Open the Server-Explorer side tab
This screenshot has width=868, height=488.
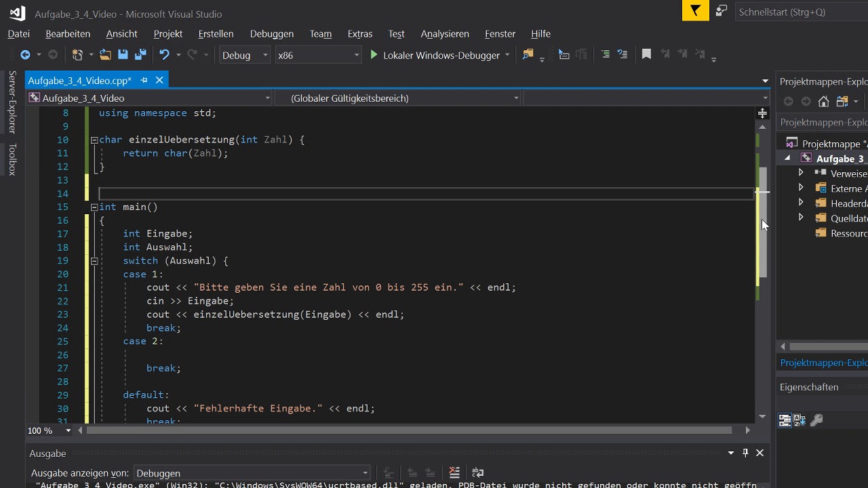click(x=12, y=102)
